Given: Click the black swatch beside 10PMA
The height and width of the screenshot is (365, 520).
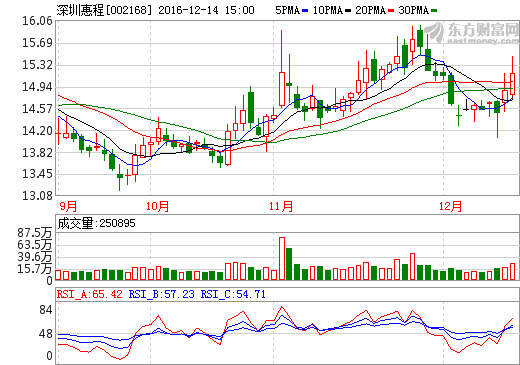Looking at the screenshot, I should pyautogui.click(x=348, y=11).
